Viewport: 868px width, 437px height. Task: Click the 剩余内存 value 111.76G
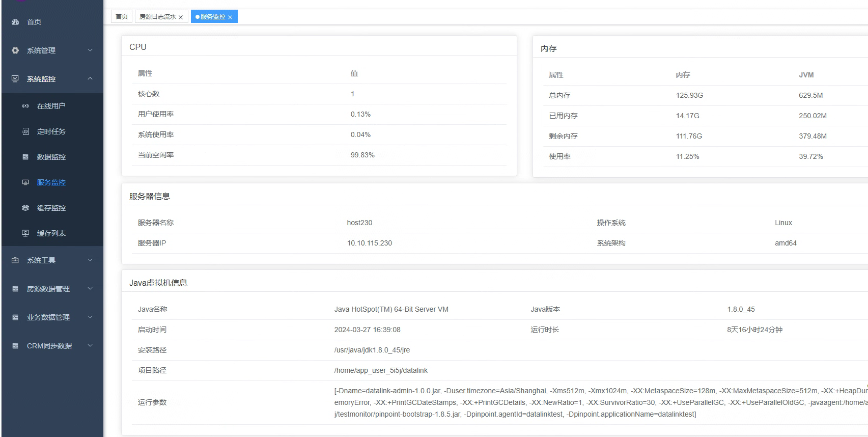[689, 136]
